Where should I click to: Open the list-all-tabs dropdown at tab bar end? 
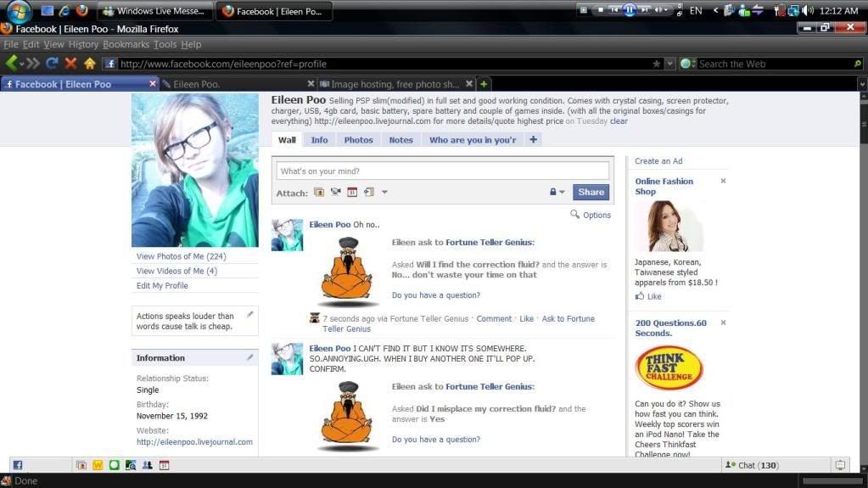pos(862,84)
